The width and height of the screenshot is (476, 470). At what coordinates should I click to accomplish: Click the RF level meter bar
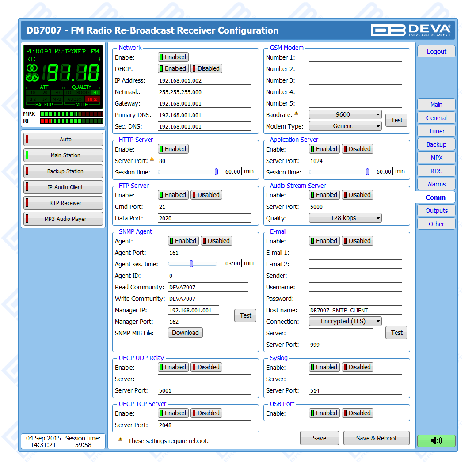71,121
